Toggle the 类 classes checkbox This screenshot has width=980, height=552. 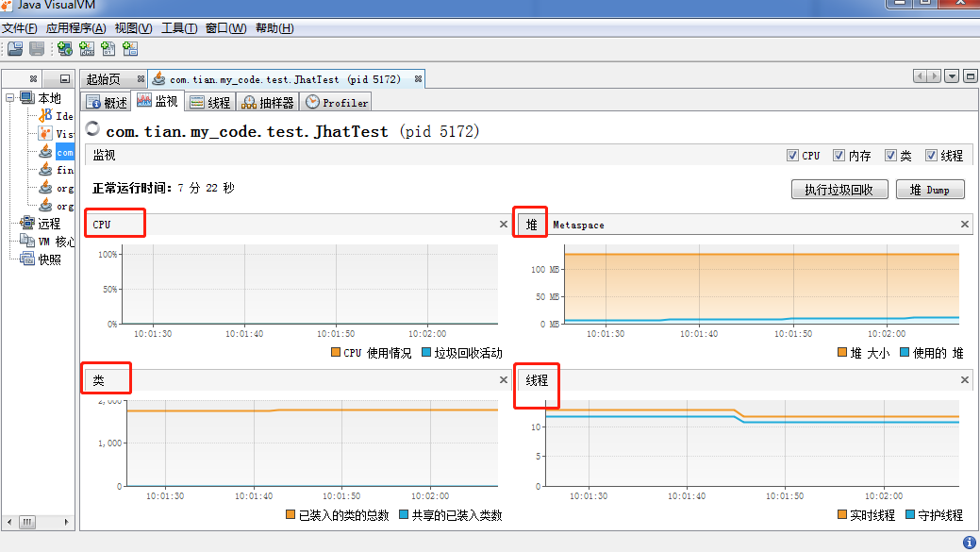tap(890, 156)
